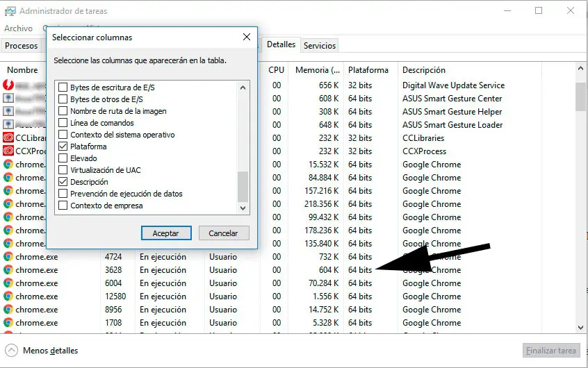Sort by the Nombre column header

22,70
